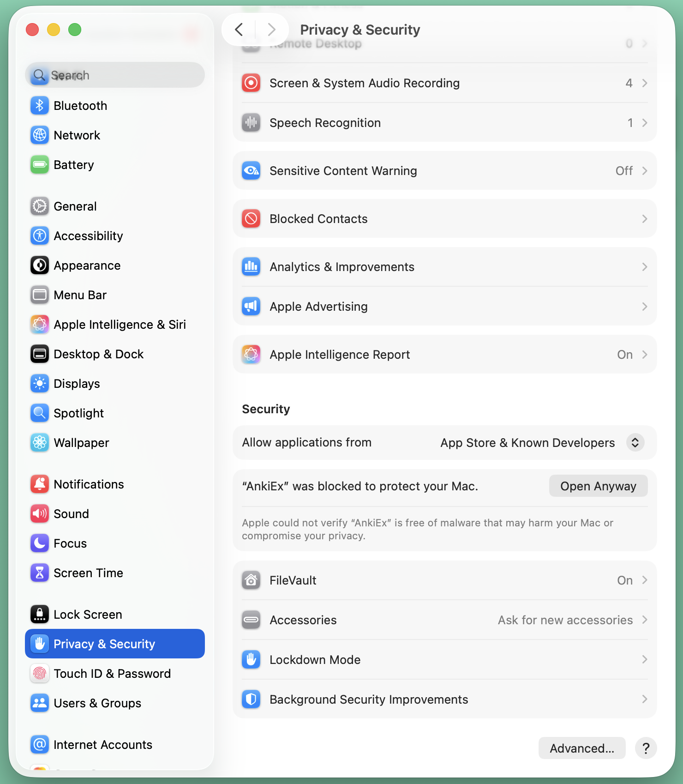Image resolution: width=683 pixels, height=784 pixels.
Task: Click the Lock Screen icon
Action: pos(40,615)
